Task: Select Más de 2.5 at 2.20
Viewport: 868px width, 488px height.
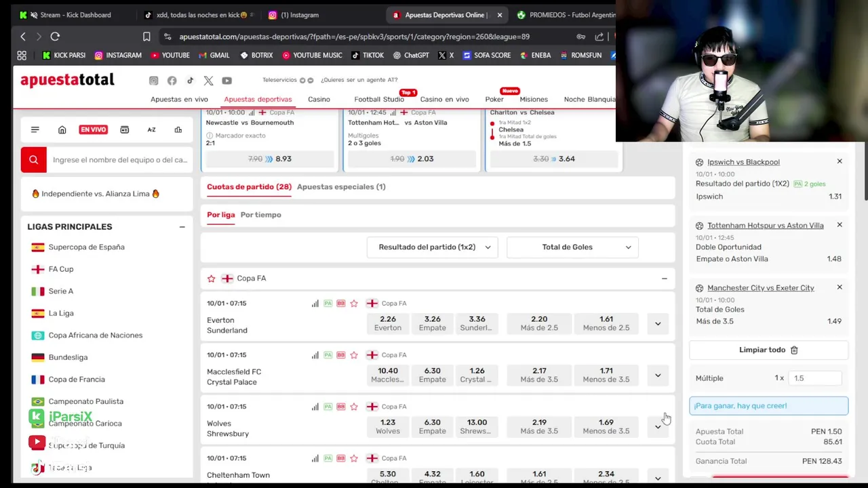Action: click(x=539, y=323)
